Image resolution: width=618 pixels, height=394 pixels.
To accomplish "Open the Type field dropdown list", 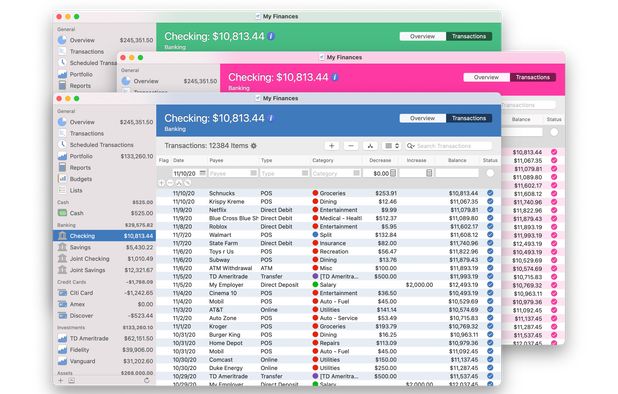I will click(x=305, y=173).
